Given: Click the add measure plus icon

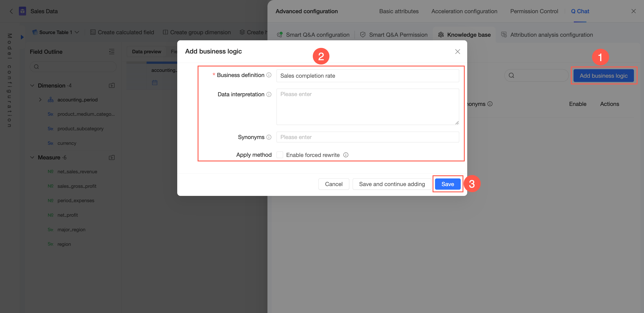Looking at the screenshot, I should pos(112,158).
